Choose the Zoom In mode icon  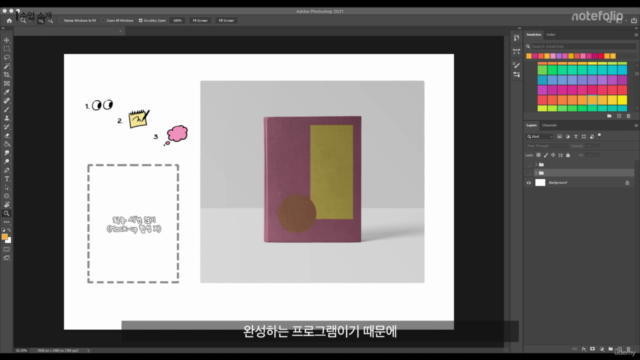(x=40, y=20)
